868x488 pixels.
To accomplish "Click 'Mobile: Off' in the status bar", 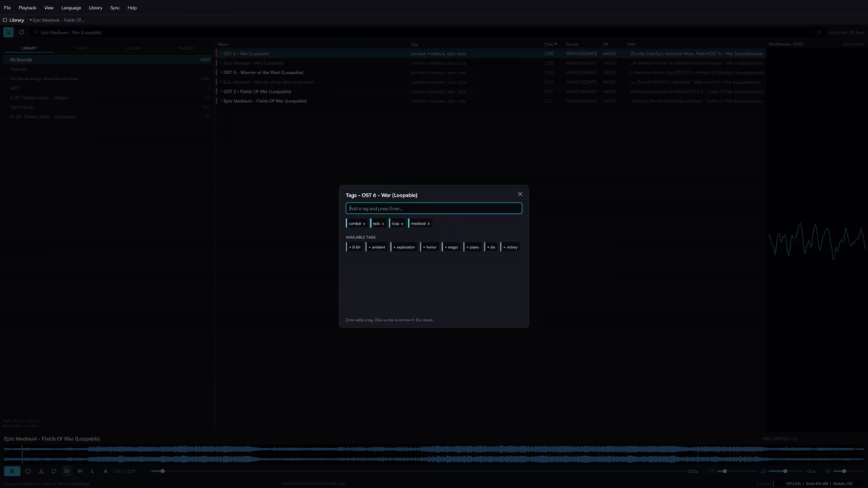I will pos(843,484).
